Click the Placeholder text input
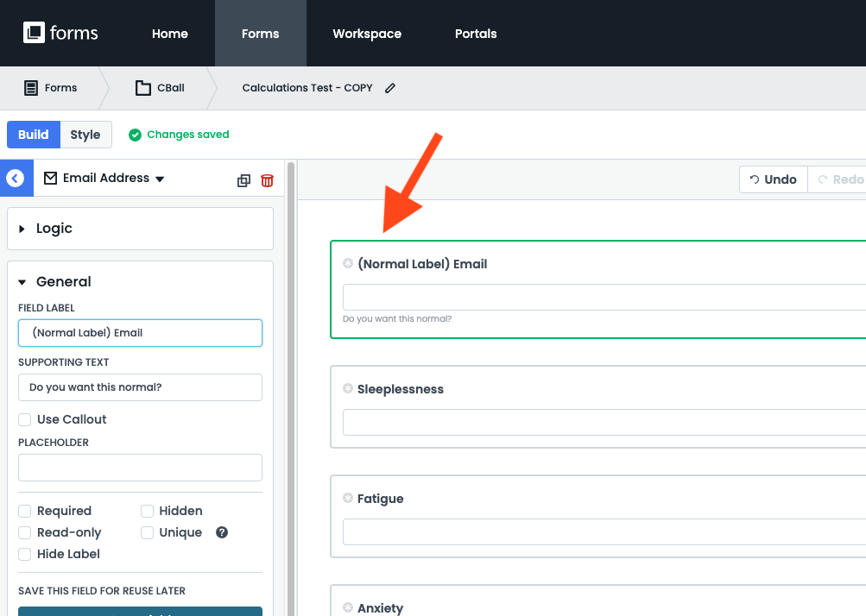The height and width of the screenshot is (616, 866). coord(140,468)
